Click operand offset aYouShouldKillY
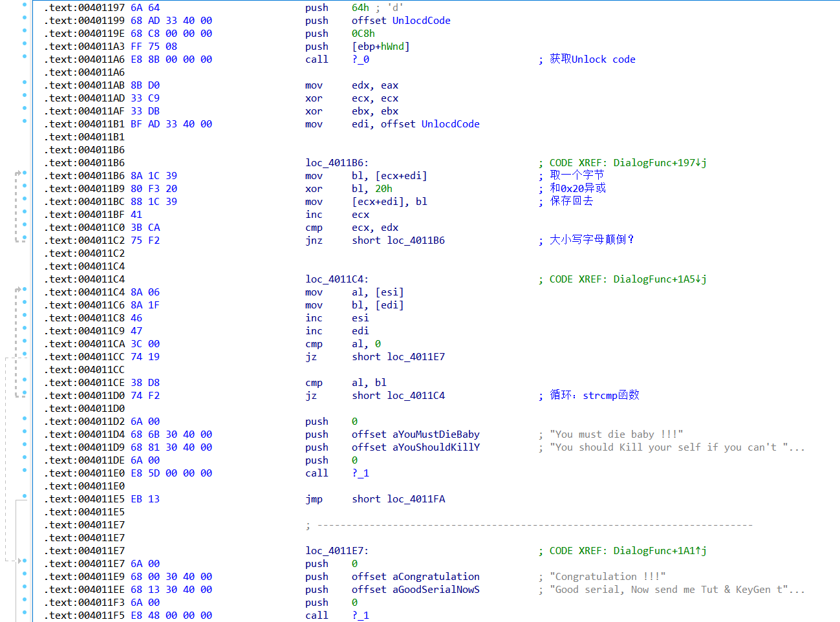The height and width of the screenshot is (622, 840). coord(416,447)
